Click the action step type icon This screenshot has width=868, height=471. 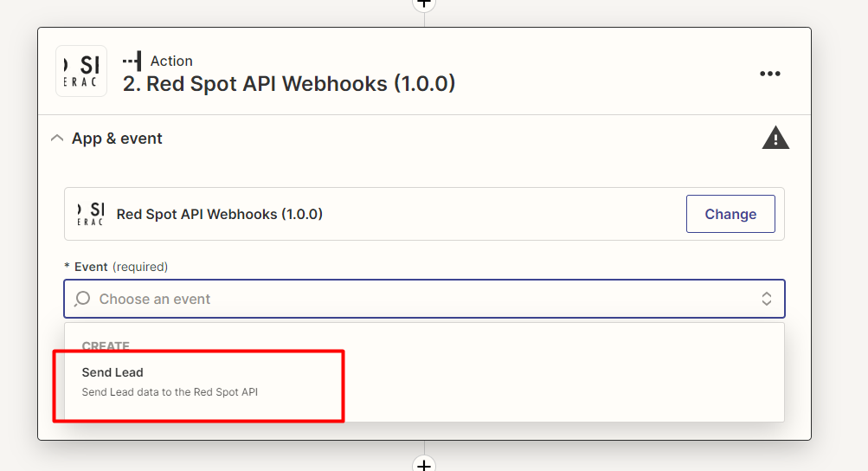coord(132,61)
